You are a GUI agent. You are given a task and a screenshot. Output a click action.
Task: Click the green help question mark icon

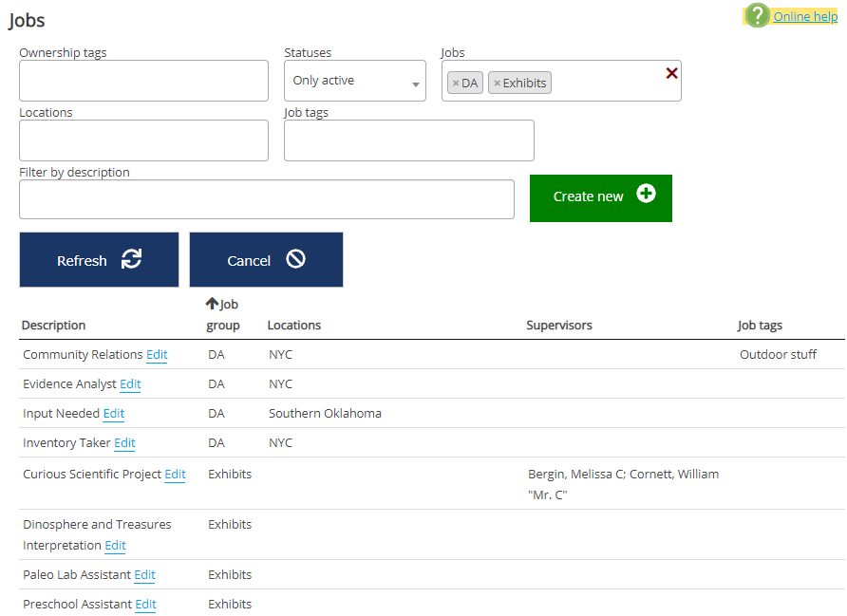(x=757, y=15)
